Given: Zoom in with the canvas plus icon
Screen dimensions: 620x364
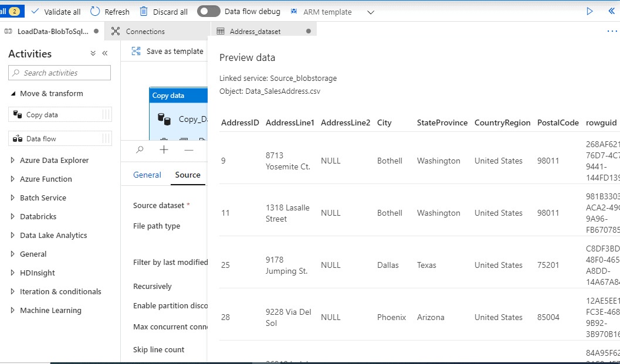Looking at the screenshot, I should tap(164, 150).
